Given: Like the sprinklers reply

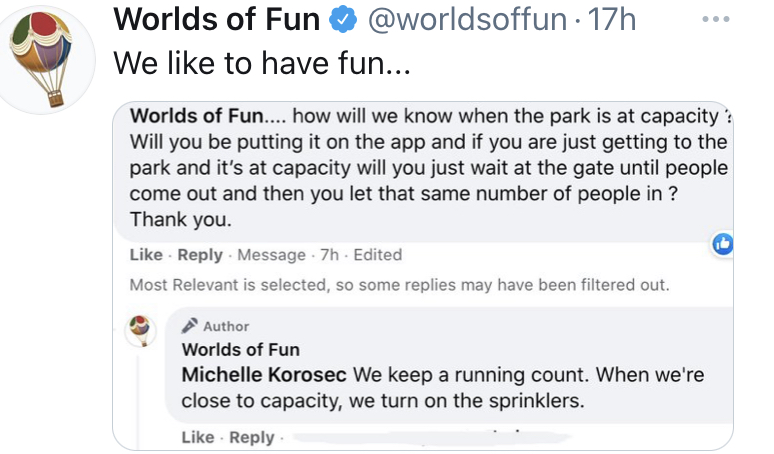Looking at the screenshot, I should click(198, 437).
